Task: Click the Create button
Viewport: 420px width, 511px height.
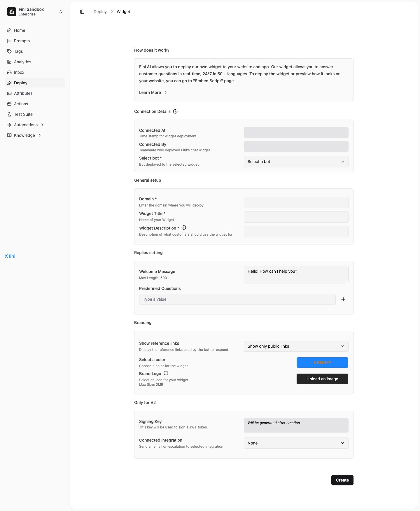Action: point(342,480)
